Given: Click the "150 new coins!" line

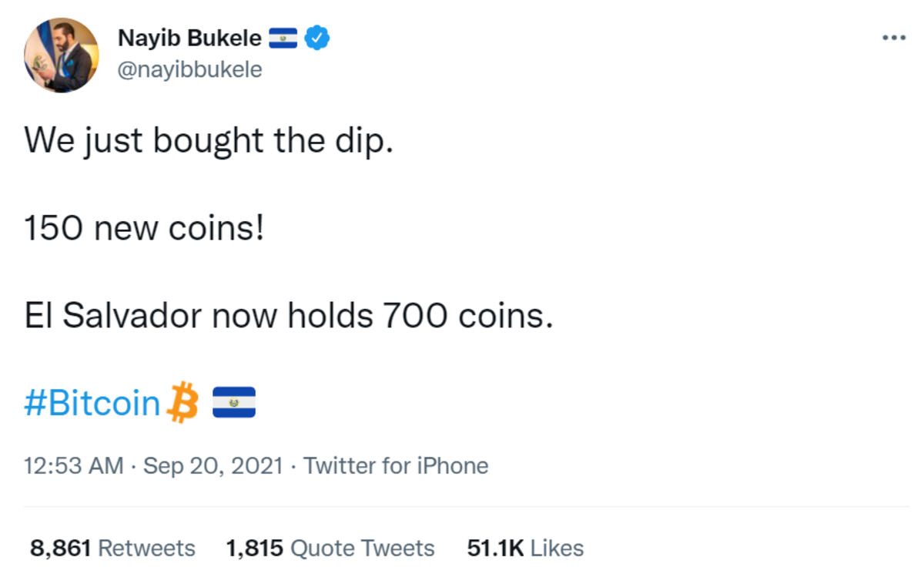Looking at the screenshot, I should tap(144, 229).
